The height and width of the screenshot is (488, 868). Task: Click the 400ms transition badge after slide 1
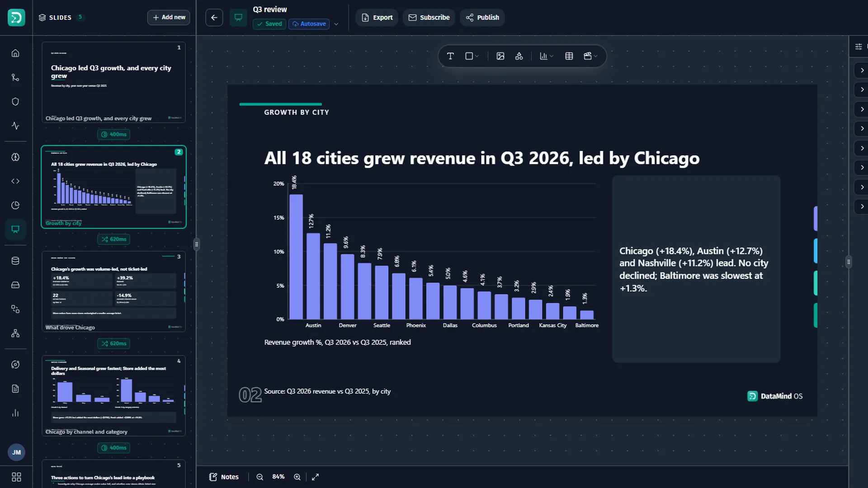pos(113,134)
